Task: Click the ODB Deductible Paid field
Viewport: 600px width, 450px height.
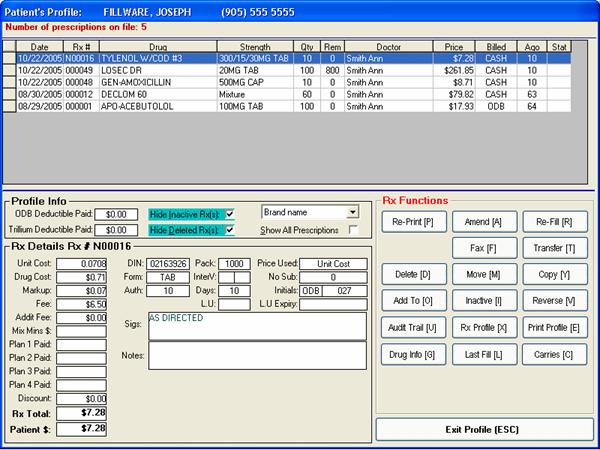Action: click(116, 214)
